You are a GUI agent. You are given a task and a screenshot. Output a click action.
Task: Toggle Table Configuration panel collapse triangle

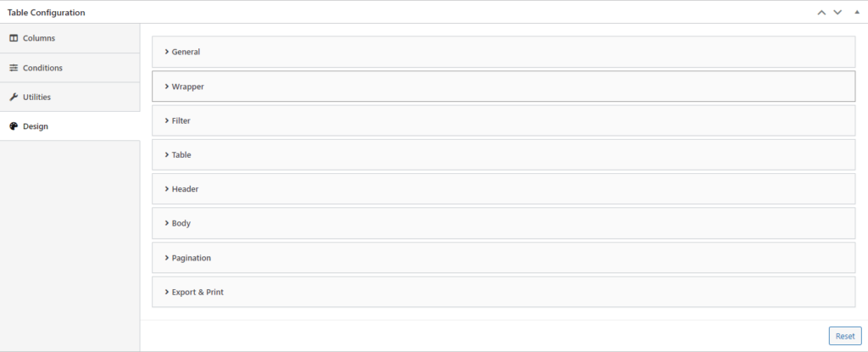856,13
